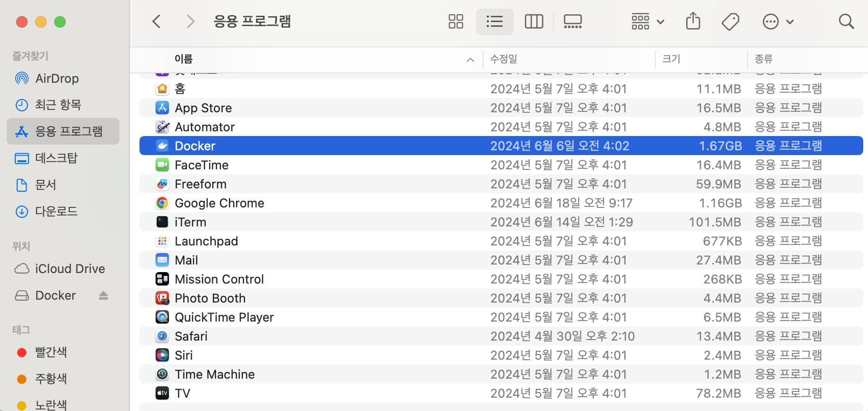Click the Mission Control file name
This screenshot has width=868, height=411.
[x=219, y=279]
